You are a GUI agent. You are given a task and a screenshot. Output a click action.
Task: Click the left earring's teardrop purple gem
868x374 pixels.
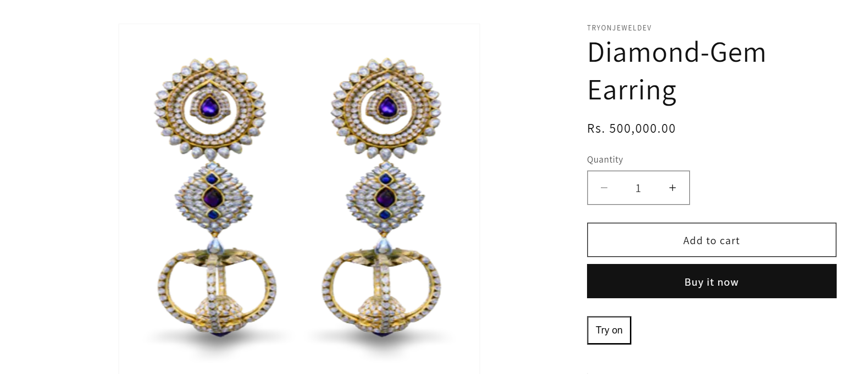coord(209,106)
